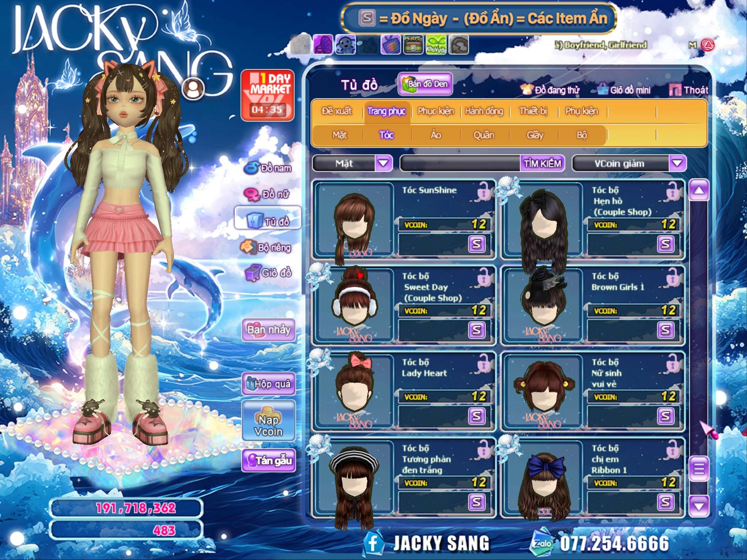Toggle the padlock on Tóc bộ Brown Girls 1
This screenshot has height=560, width=747.
(673, 277)
